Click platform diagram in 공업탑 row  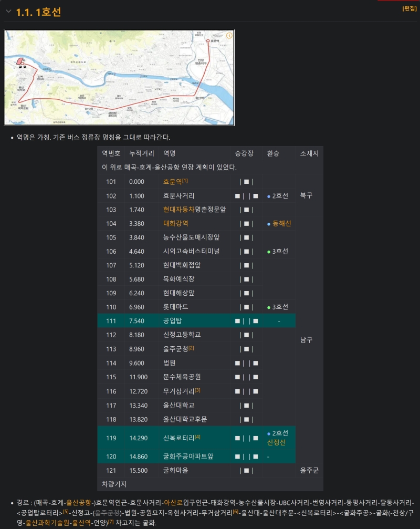(246, 321)
